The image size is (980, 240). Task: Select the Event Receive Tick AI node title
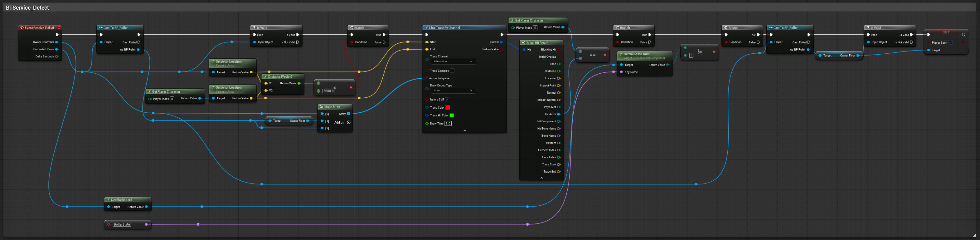40,28
